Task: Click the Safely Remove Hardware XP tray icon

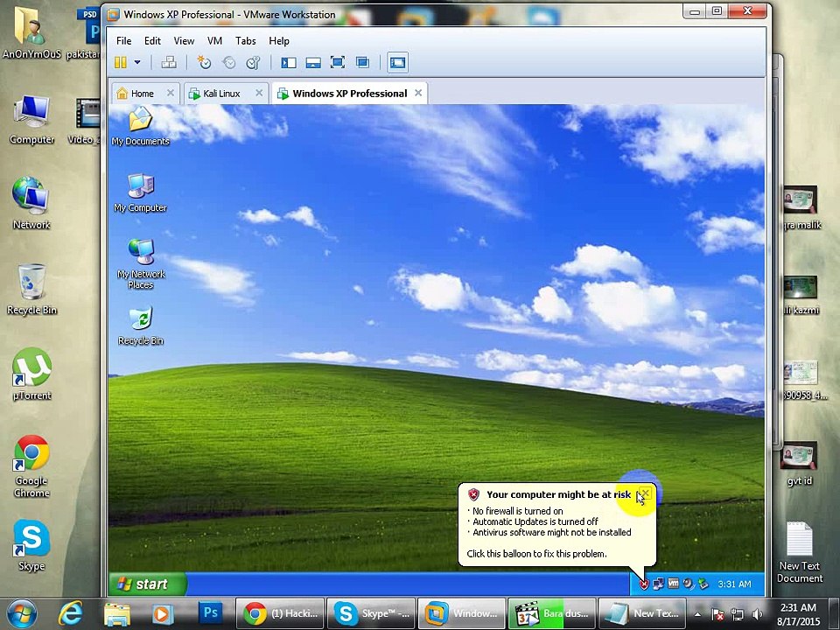Action: (x=703, y=584)
